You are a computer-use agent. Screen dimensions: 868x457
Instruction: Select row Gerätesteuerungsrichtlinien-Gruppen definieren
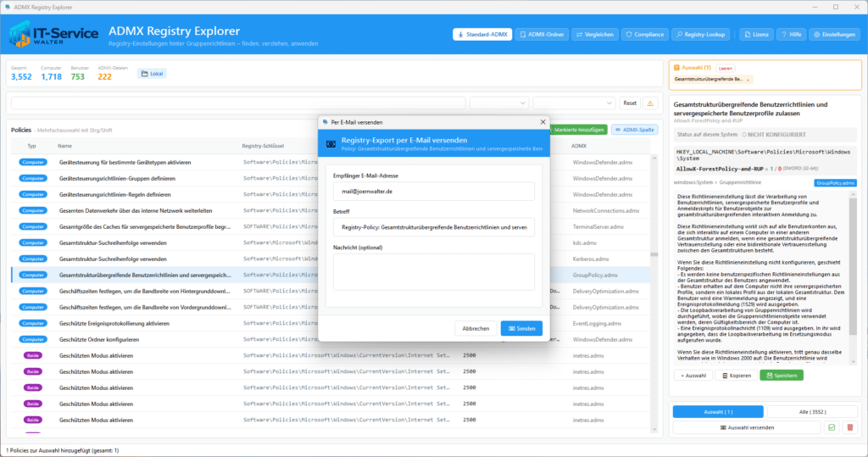(x=330, y=178)
